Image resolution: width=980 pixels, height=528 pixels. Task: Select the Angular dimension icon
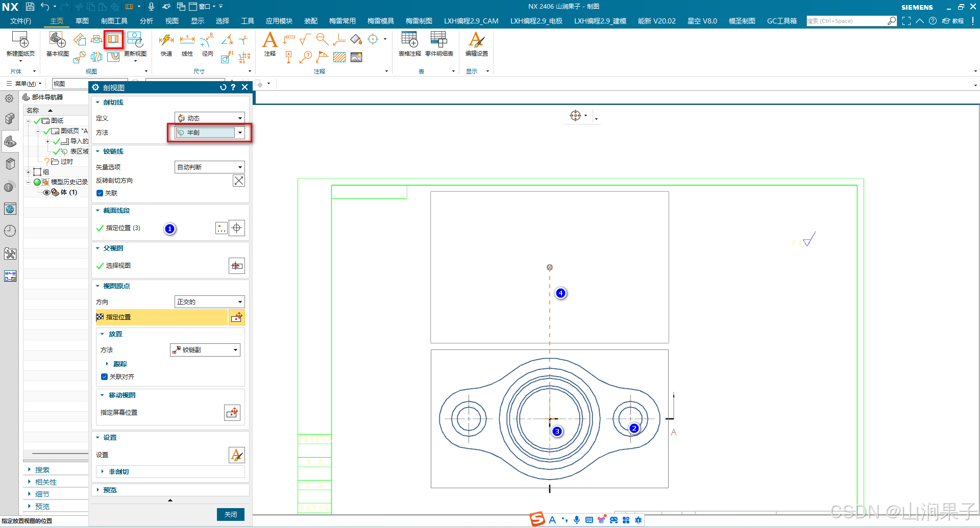pyautogui.click(x=228, y=39)
